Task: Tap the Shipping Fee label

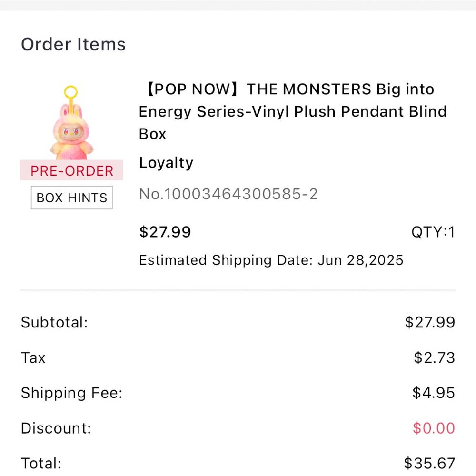Action: tap(72, 393)
